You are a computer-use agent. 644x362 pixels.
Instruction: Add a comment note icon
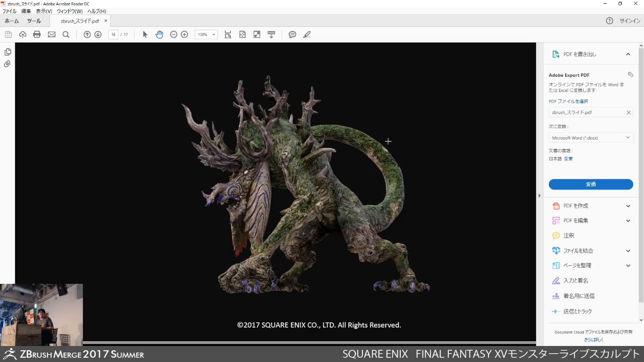click(x=292, y=34)
